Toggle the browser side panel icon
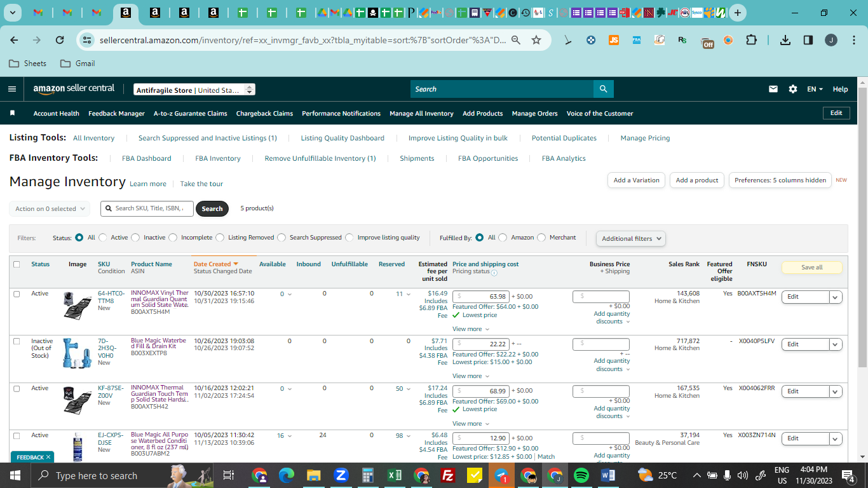868x488 pixels. pyautogui.click(x=808, y=40)
